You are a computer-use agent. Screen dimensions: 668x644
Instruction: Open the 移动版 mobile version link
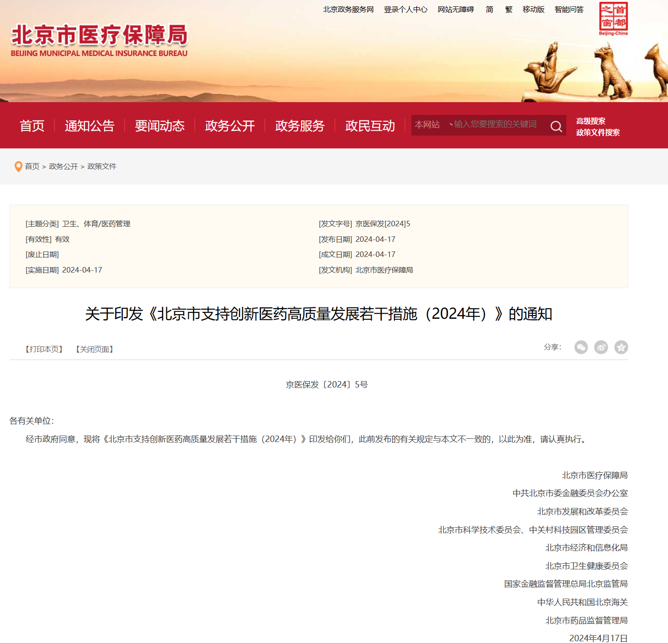pos(534,10)
